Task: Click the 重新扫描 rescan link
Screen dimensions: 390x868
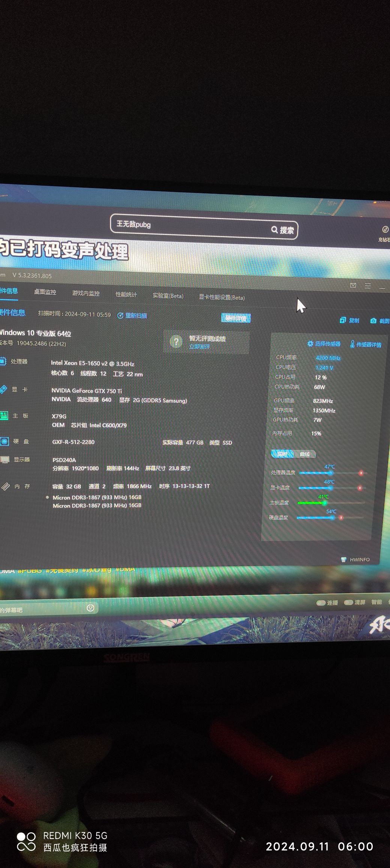Action: (x=136, y=316)
